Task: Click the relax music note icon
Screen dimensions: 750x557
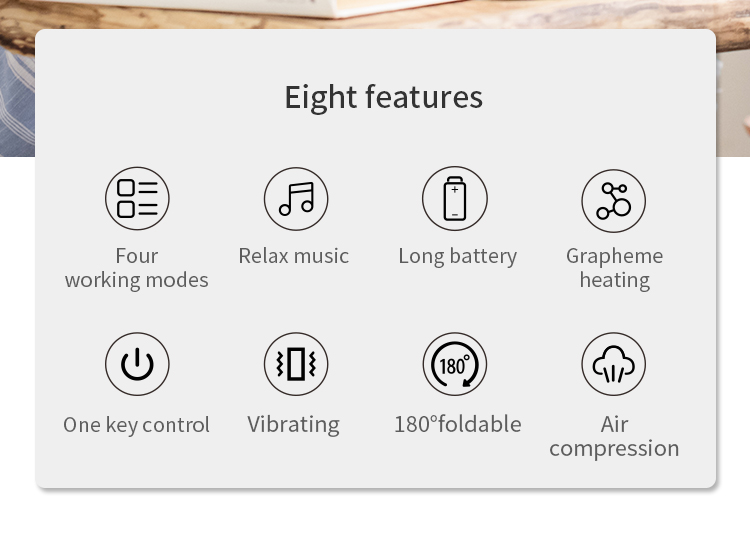Action: 296,198
